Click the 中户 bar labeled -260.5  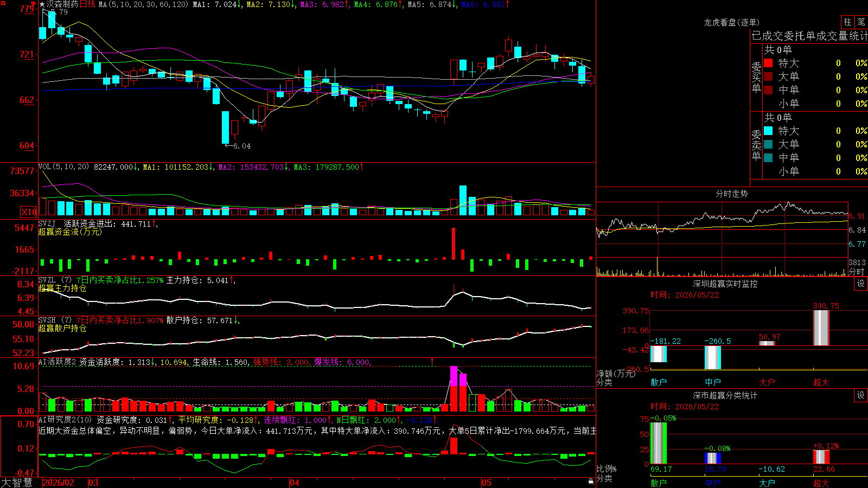click(713, 357)
